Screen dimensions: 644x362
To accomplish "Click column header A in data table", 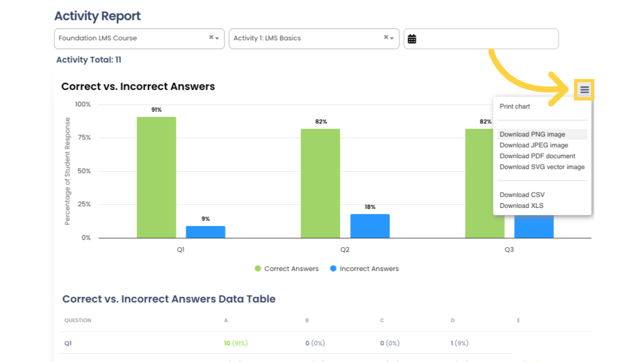I will pos(226,320).
